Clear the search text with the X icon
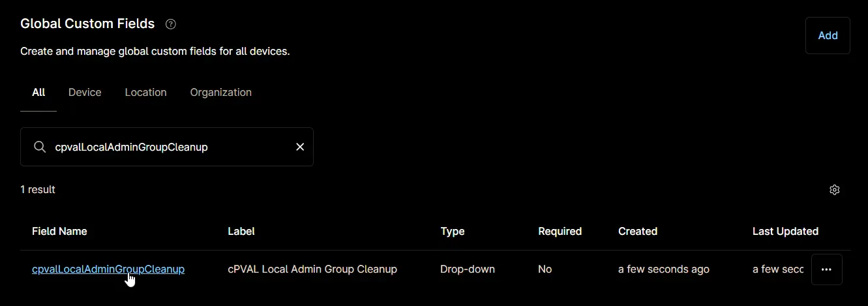Screen dimensions: 868x306 (x=300, y=147)
